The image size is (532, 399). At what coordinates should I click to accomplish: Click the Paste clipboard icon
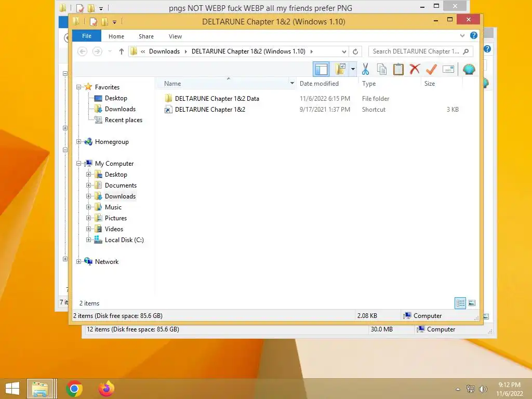pyautogui.click(x=398, y=69)
